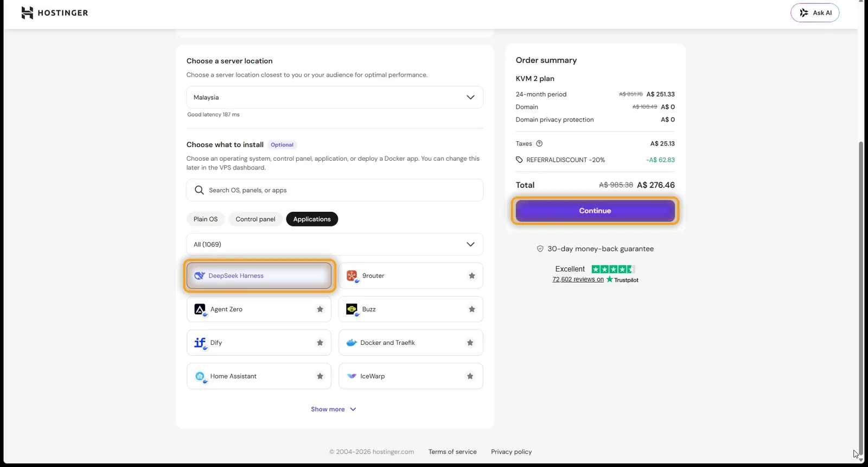
Task: Click the "Good latency 187 ms" text
Action: click(213, 115)
